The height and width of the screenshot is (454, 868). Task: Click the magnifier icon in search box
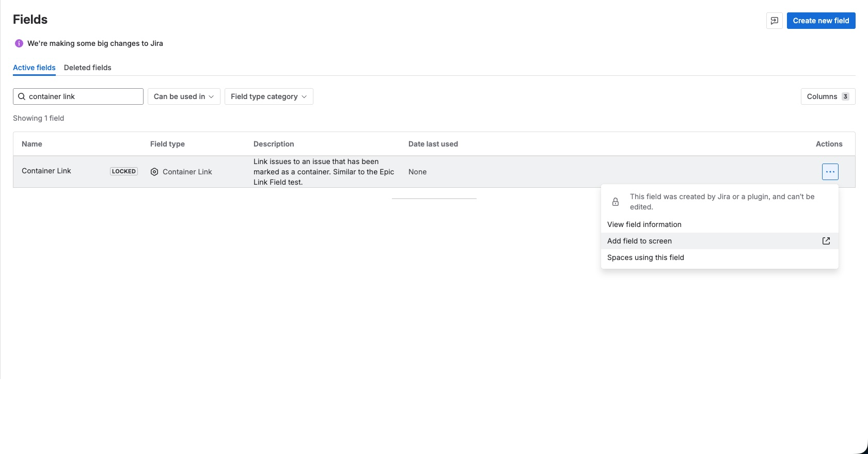pos(22,96)
